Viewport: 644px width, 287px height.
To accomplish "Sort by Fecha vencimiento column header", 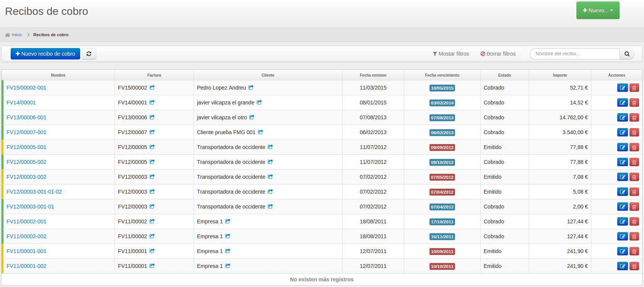I will [442, 75].
